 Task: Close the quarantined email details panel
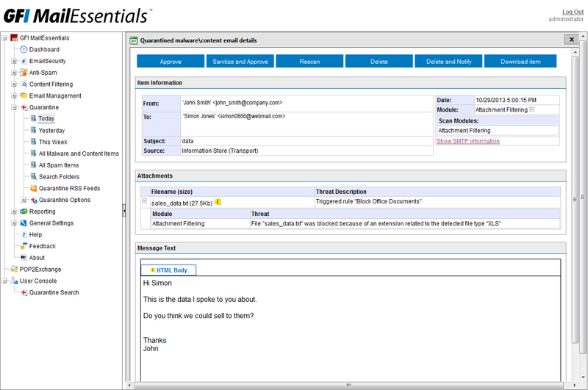pos(572,40)
